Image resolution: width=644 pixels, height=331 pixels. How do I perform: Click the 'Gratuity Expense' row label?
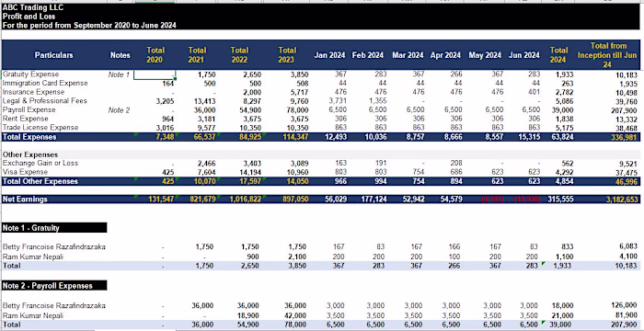point(30,74)
